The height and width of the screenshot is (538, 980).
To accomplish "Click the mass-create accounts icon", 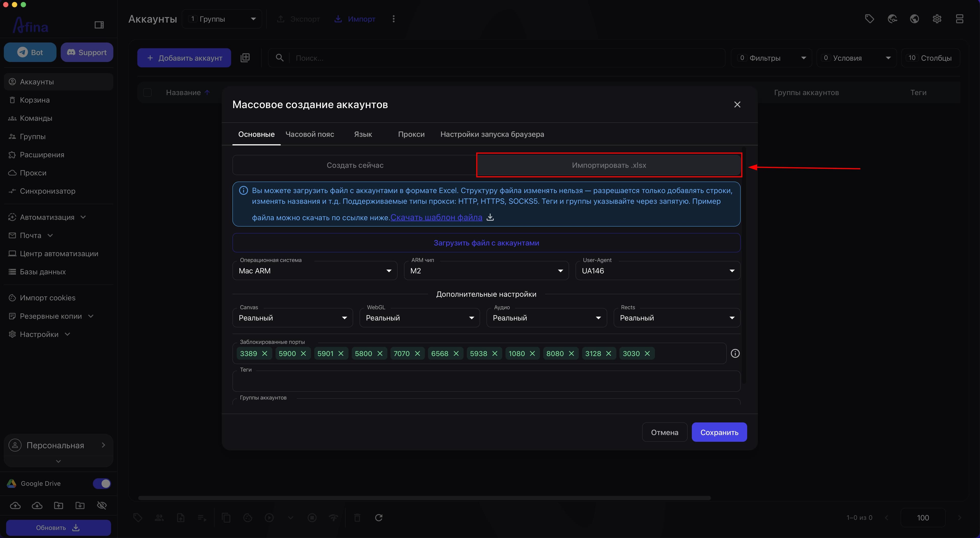I will (245, 58).
